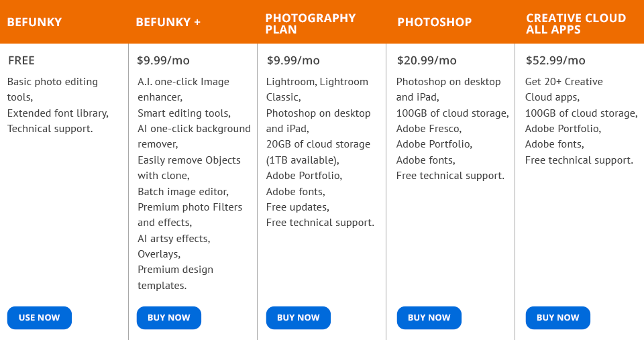Click the $20.99/mo Photoshop price

pos(427,61)
